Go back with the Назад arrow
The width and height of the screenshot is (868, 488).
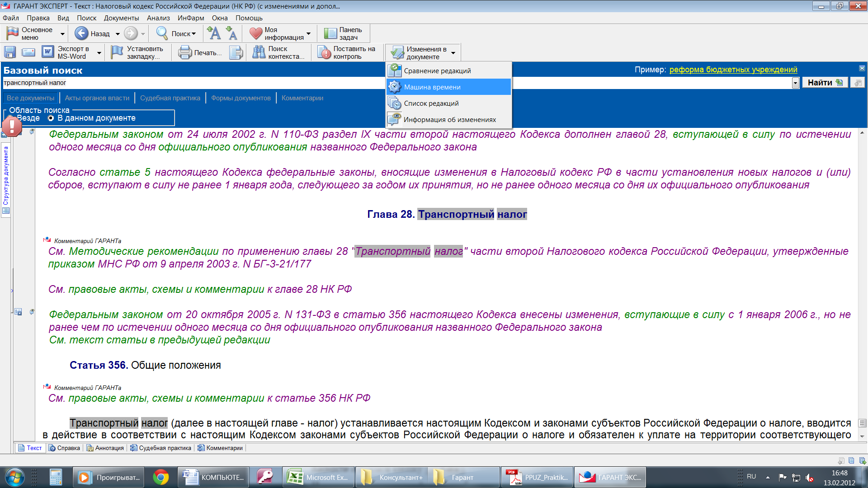(81, 33)
